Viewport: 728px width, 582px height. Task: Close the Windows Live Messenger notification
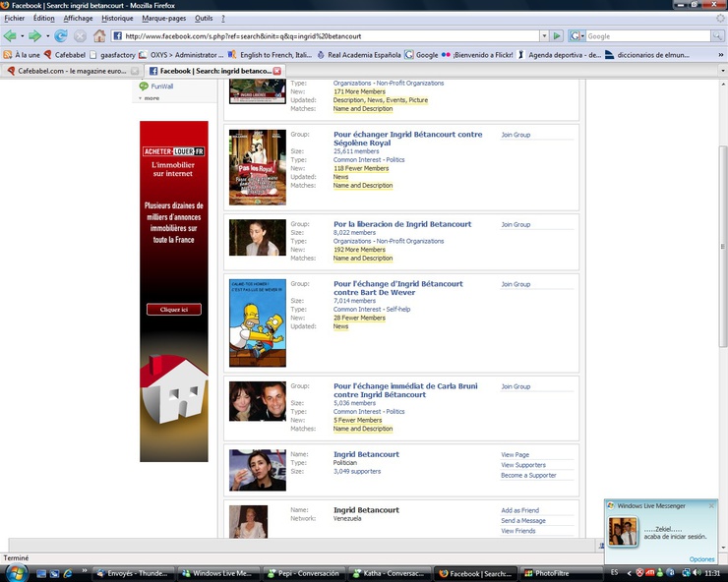point(711,506)
